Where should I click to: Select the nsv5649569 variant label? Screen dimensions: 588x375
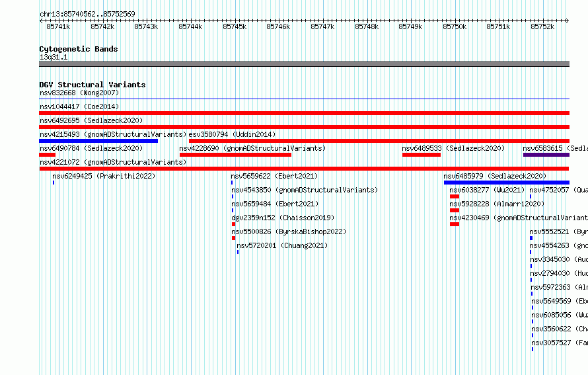coord(560,301)
